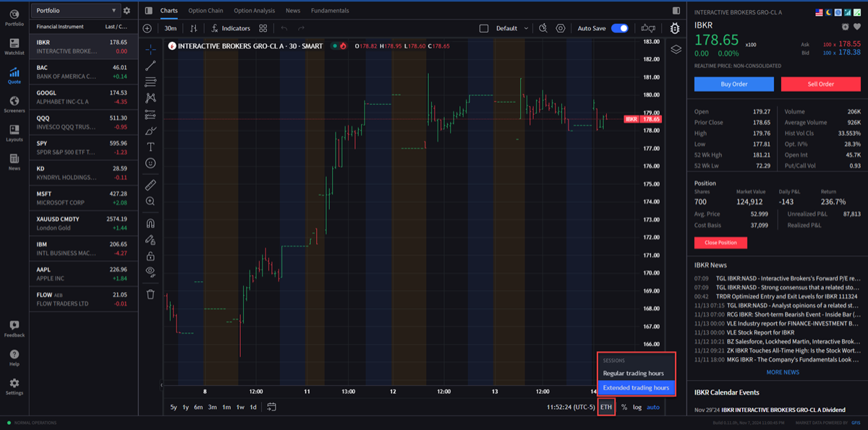
Task: Click the undo arrow
Action: (x=284, y=28)
